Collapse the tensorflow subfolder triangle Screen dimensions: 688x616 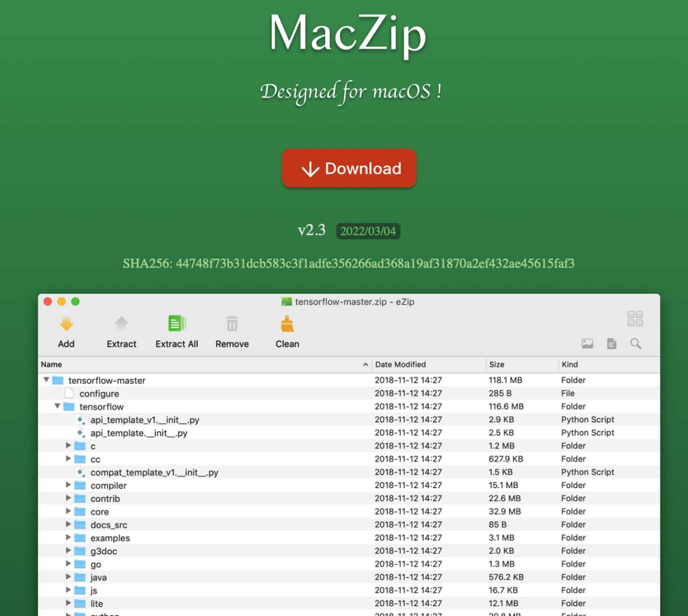(x=58, y=406)
